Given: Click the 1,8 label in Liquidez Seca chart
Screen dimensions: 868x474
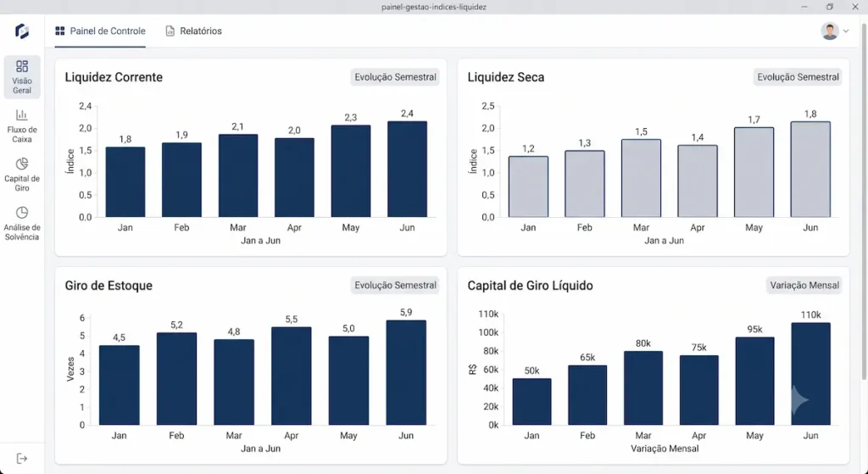Looking at the screenshot, I should pos(810,114).
